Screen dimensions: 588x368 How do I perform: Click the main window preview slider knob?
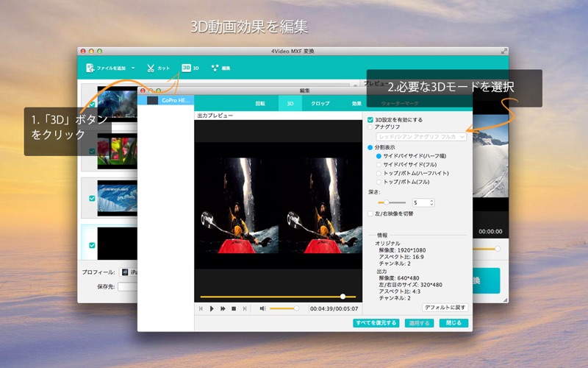(x=498, y=249)
